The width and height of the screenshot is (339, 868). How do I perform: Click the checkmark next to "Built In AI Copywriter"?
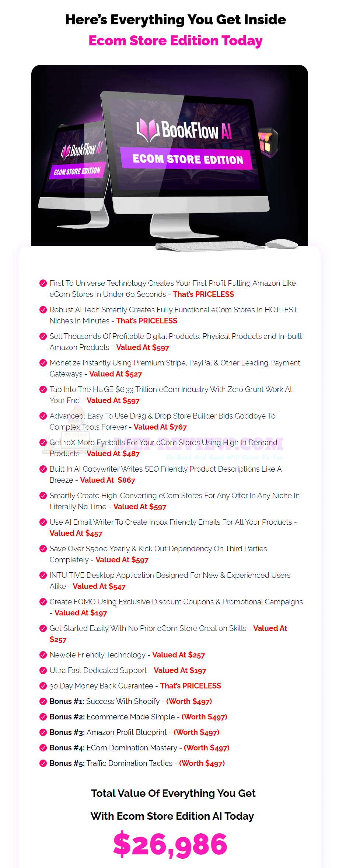pyautogui.click(x=43, y=469)
